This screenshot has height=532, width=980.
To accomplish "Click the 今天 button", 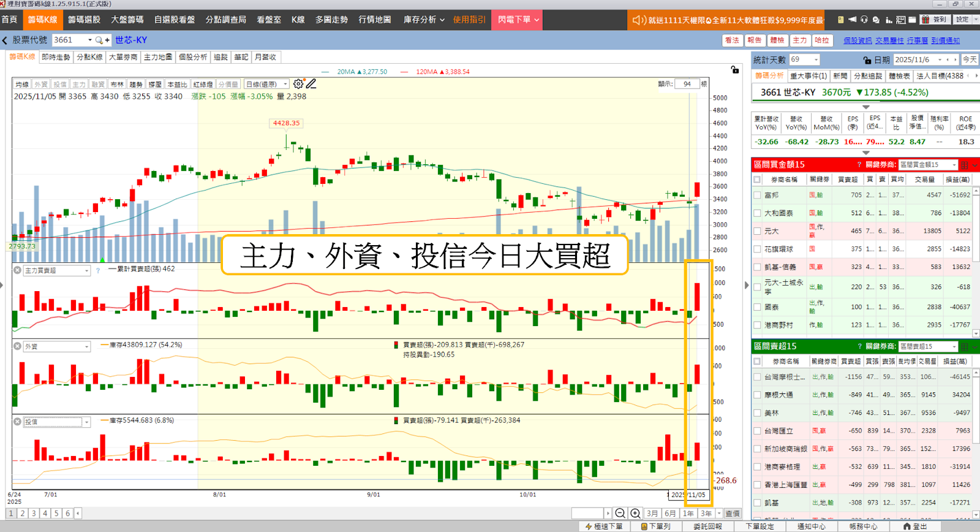I will [x=970, y=59].
